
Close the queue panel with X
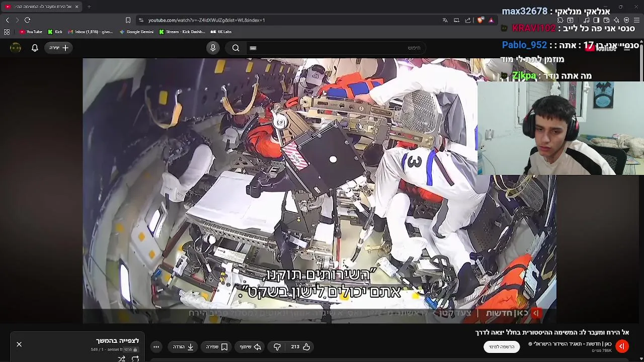[x=19, y=344]
